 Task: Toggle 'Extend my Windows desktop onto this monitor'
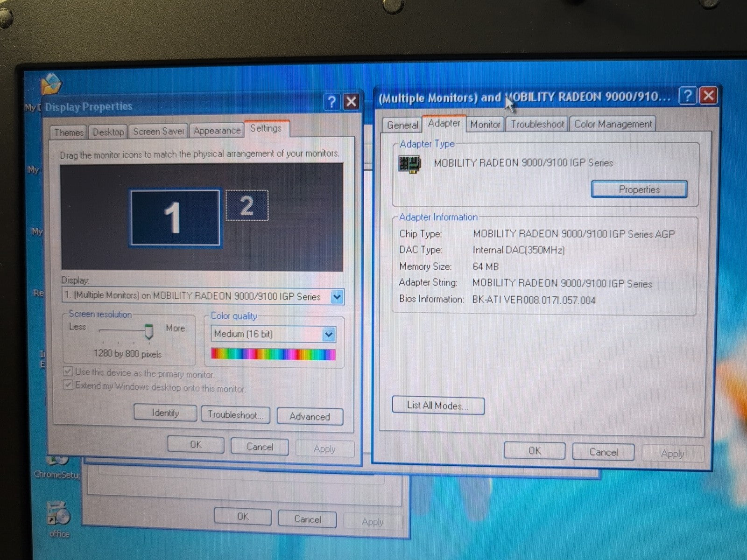tap(68, 385)
